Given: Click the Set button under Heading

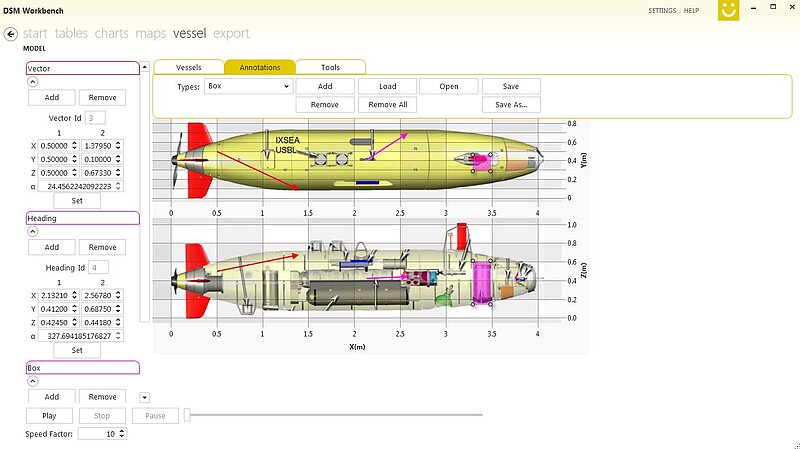Looking at the screenshot, I should click(x=77, y=350).
